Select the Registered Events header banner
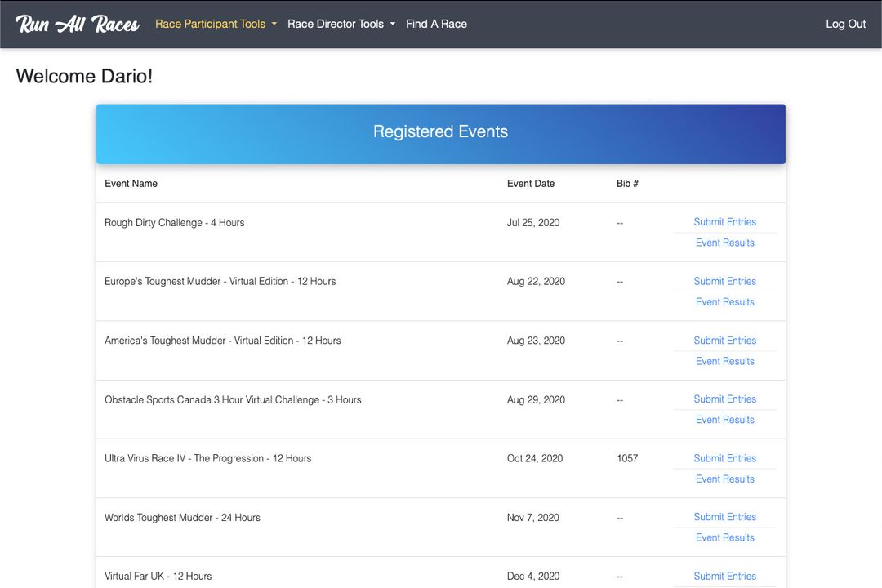This screenshot has width=882, height=588. pos(440,131)
